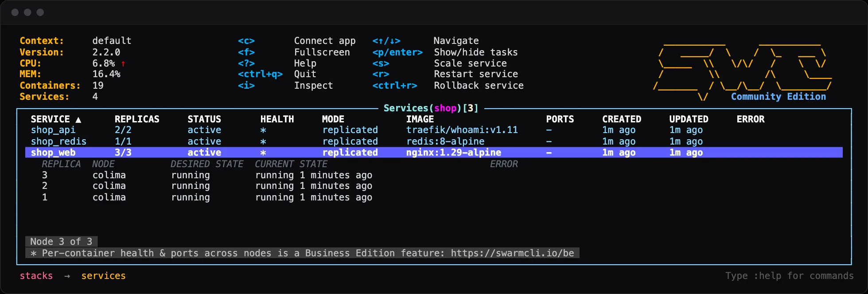
Task: Click the Services(shop)[3] panel title
Action: [431, 108]
